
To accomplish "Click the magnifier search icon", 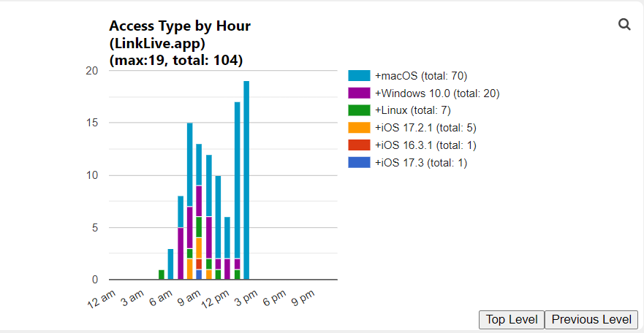I will click(624, 24).
